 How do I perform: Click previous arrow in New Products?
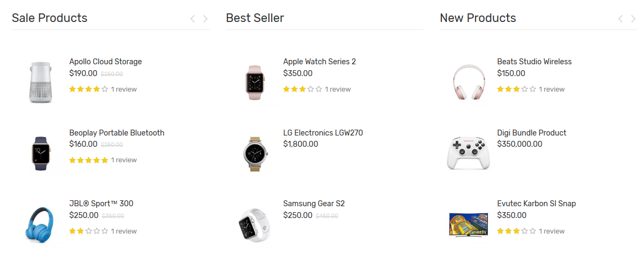pyautogui.click(x=620, y=19)
